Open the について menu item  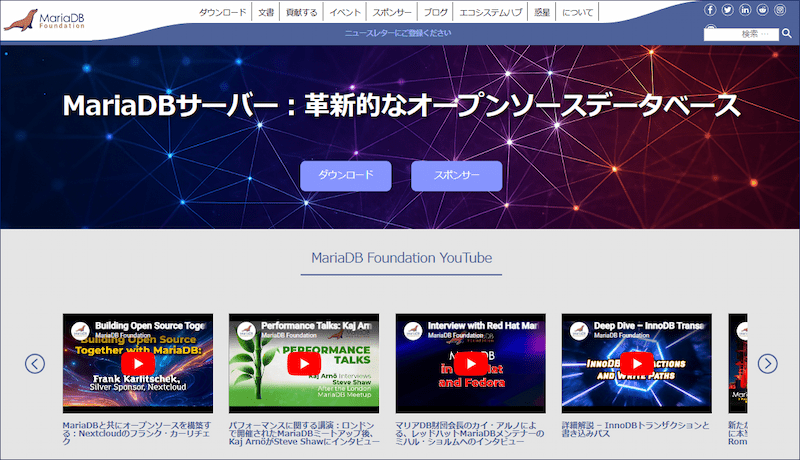tap(578, 12)
